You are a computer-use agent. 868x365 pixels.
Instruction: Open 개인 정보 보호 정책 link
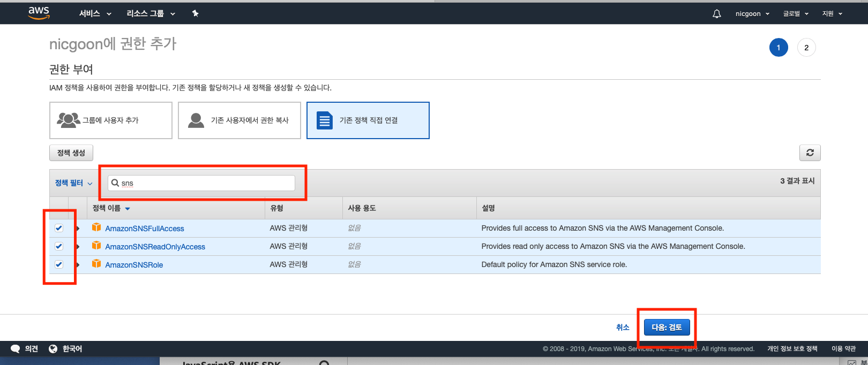click(792, 349)
